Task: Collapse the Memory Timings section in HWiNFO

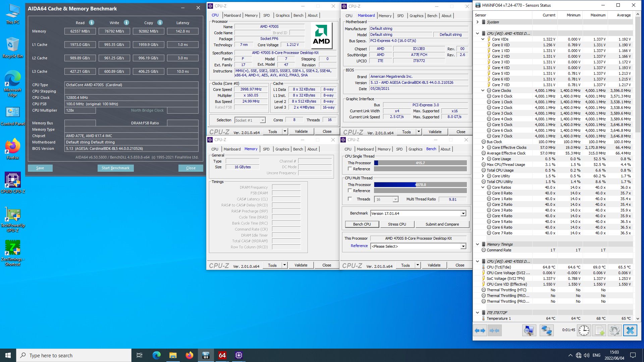Action: (478, 244)
